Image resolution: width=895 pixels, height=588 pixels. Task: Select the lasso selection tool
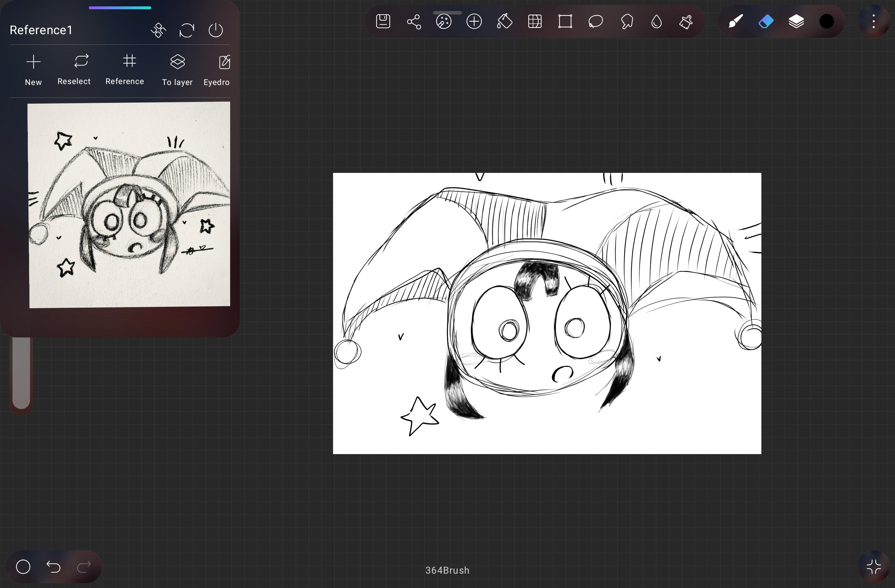(x=596, y=21)
